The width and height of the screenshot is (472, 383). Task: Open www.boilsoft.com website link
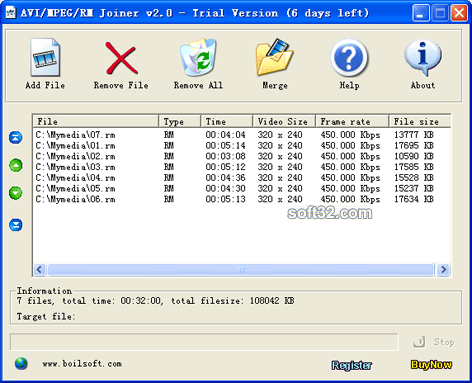pyautogui.click(x=82, y=364)
